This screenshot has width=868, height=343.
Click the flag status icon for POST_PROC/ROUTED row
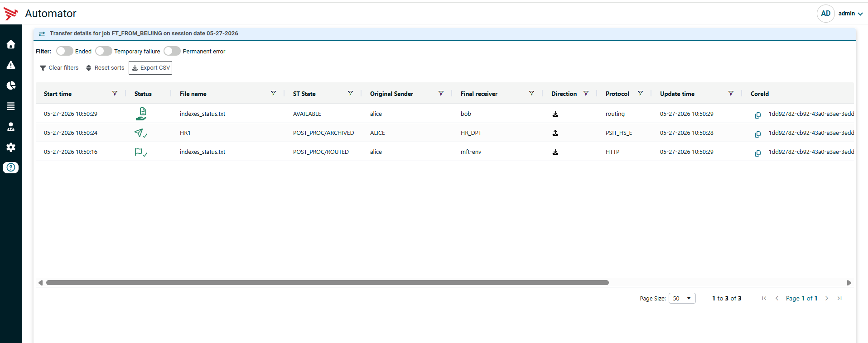(141, 152)
